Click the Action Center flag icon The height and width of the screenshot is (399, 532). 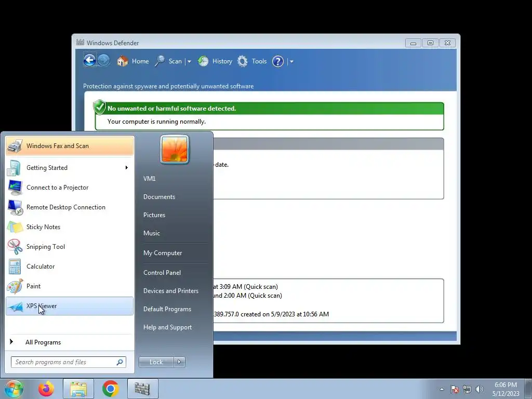tap(454, 389)
